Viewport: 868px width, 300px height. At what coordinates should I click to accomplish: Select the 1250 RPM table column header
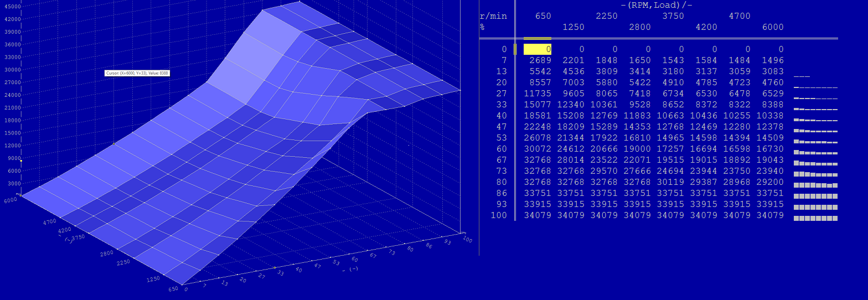coord(573,27)
